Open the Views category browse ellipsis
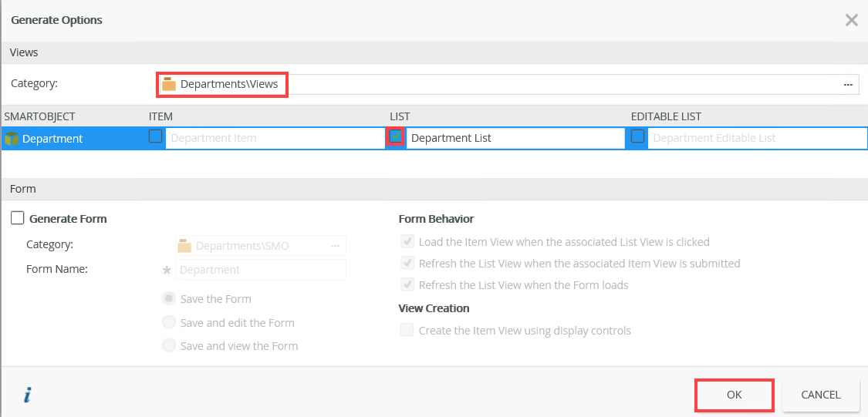 [x=848, y=84]
